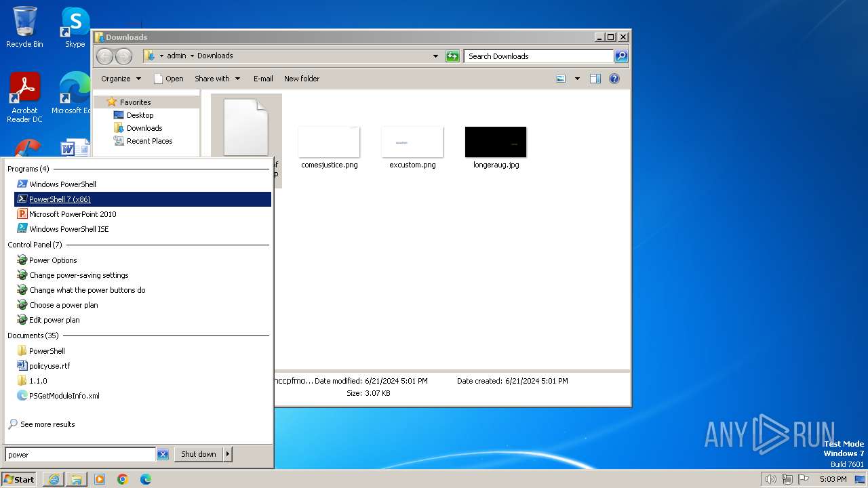Click the admin breadcrumb segment
Screen dimensions: 868x488
176,56
